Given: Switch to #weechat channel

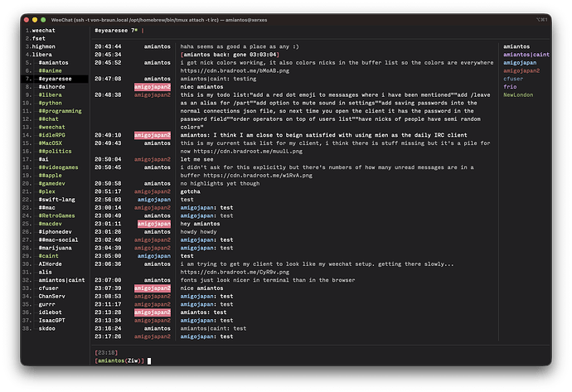Looking at the screenshot, I should point(51,127).
